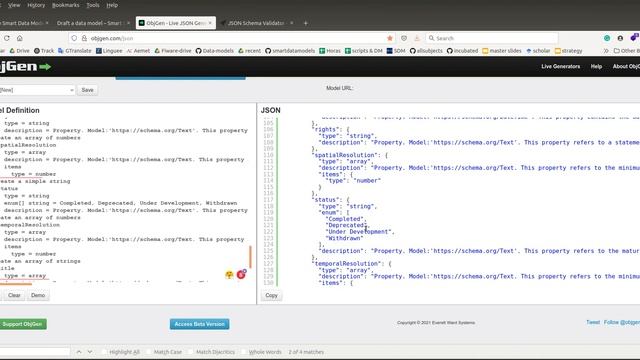Viewport: 640px width, 360px height.
Task: Click the lock icon in address bar
Action: [84, 38]
